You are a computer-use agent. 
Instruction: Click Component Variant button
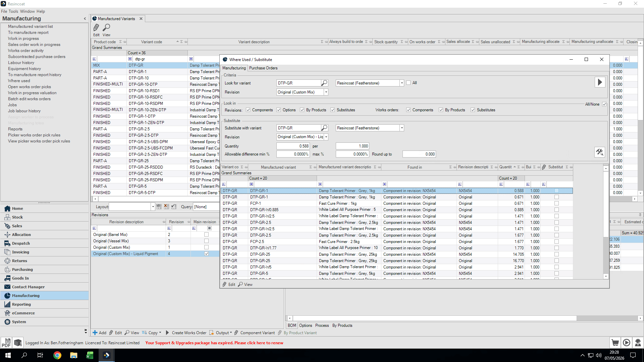click(x=255, y=333)
